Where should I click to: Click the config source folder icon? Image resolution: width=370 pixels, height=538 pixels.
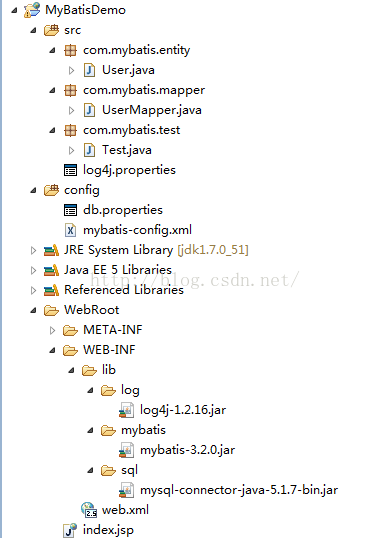pyautogui.click(x=51, y=190)
